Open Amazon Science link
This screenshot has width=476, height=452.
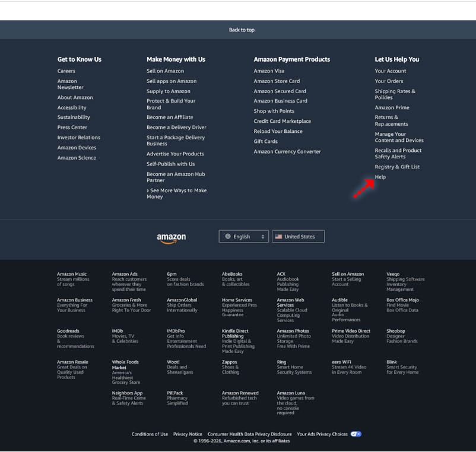point(77,158)
